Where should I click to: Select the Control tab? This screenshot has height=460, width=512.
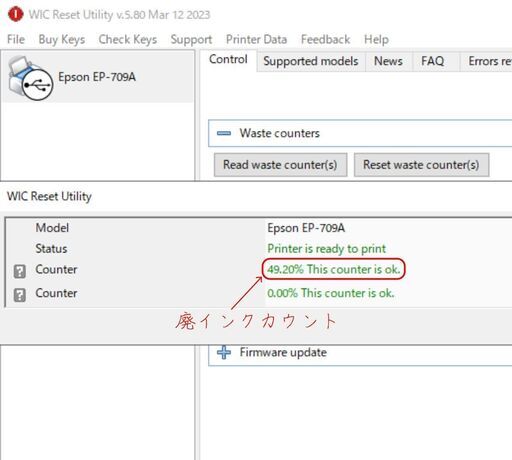point(228,59)
